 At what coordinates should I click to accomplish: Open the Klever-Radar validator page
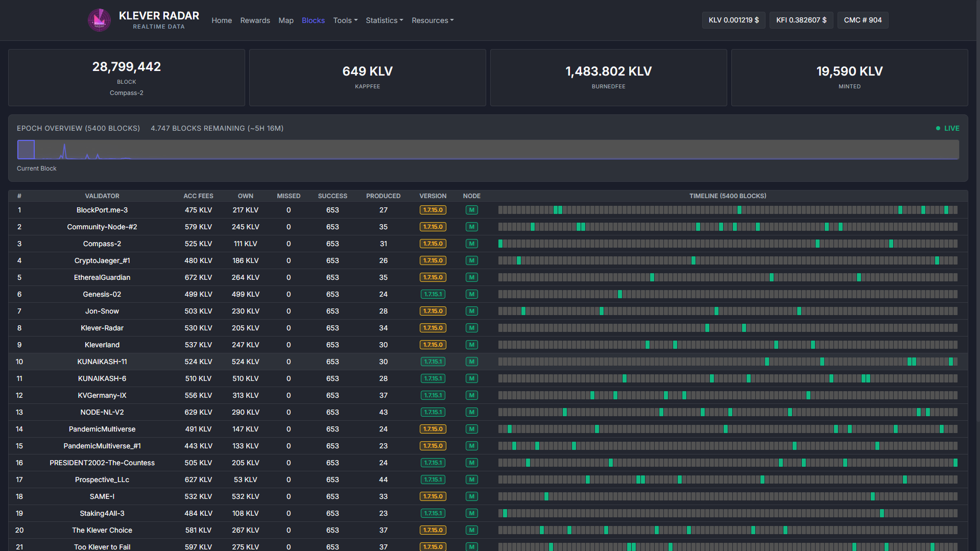tap(102, 328)
